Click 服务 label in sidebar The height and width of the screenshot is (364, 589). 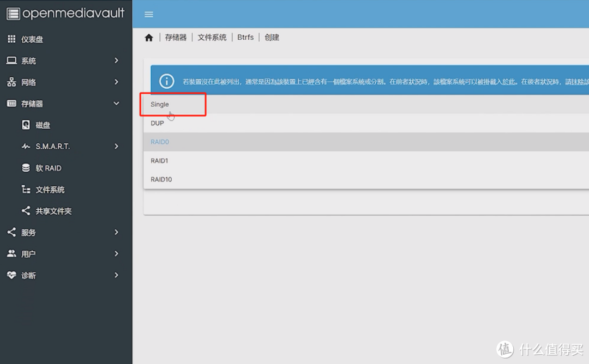pyautogui.click(x=28, y=233)
